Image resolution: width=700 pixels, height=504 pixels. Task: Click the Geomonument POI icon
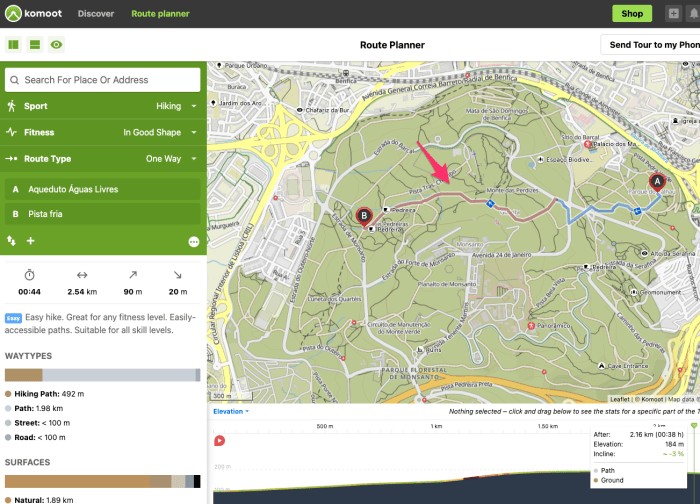(633, 292)
